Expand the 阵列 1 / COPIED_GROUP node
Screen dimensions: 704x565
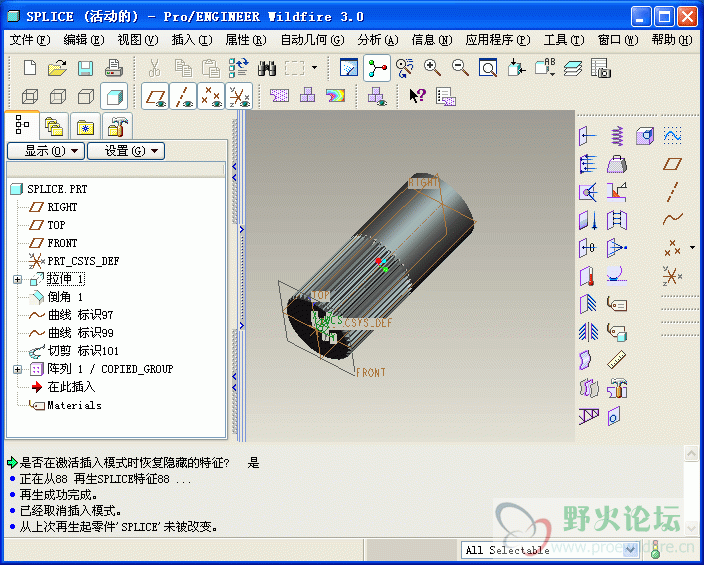pyautogui.click(x=17, y=369)
